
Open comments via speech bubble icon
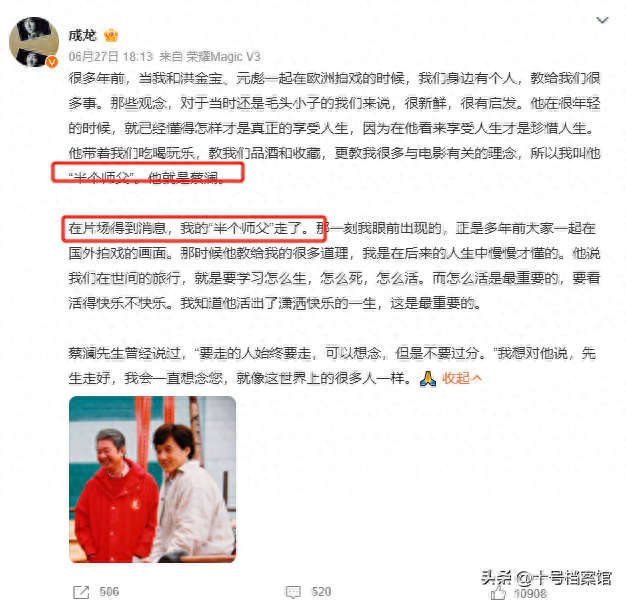[293, 592]
